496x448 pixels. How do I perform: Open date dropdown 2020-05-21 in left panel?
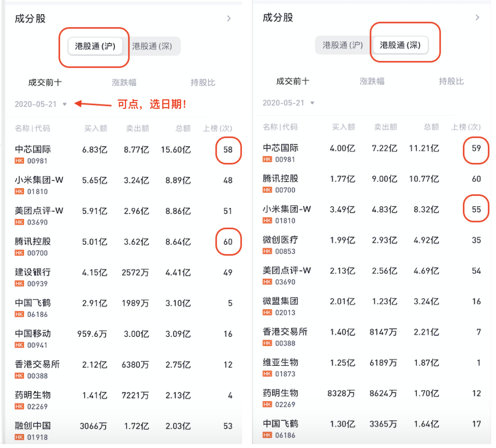coord(41,104)
